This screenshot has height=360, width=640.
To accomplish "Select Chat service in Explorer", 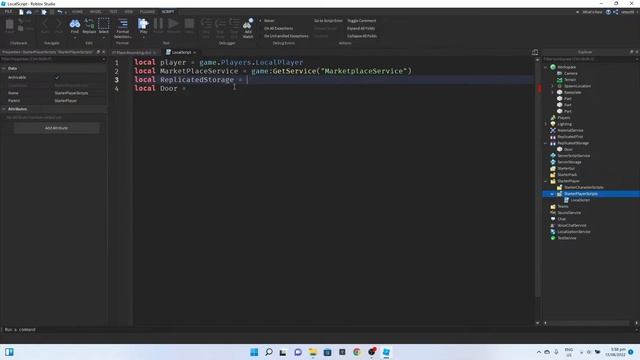I will coord(562,219).
